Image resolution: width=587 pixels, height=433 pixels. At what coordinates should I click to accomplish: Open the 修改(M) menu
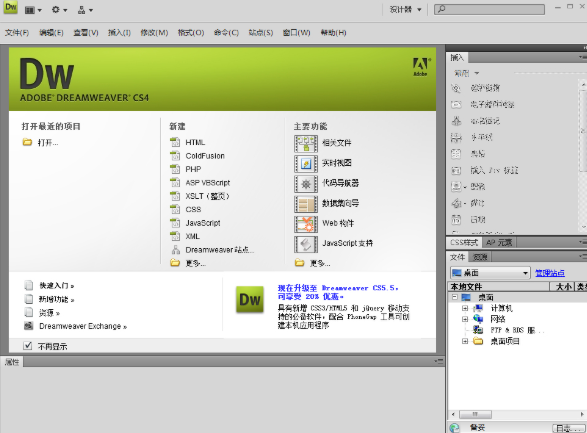[154, 33]
